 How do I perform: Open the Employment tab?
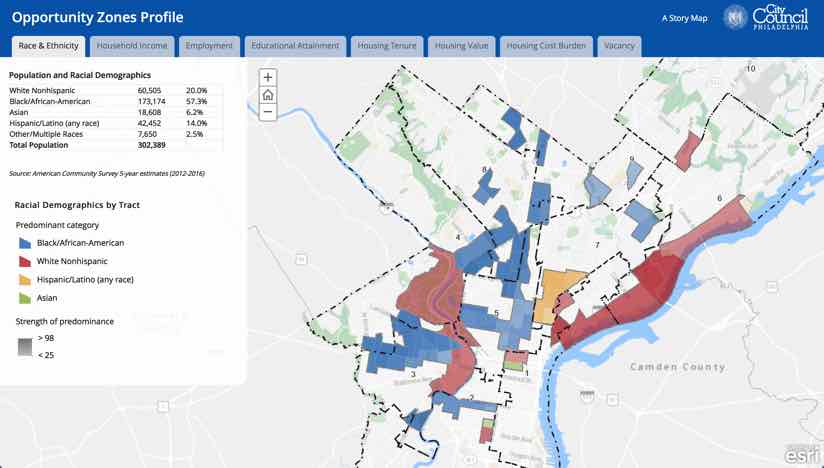click(209, 46)
